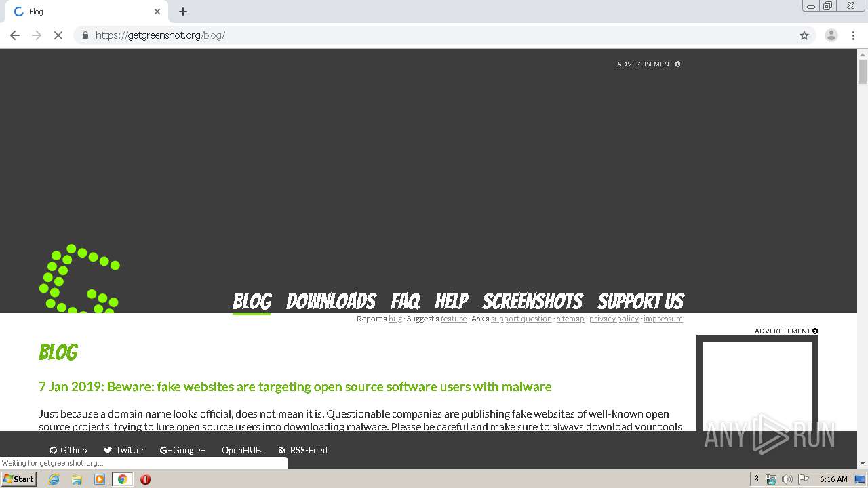Click the top advertisement info icon
Viewport: 868px width, 488px height.
pyautogui.click(x=677, y=64)
